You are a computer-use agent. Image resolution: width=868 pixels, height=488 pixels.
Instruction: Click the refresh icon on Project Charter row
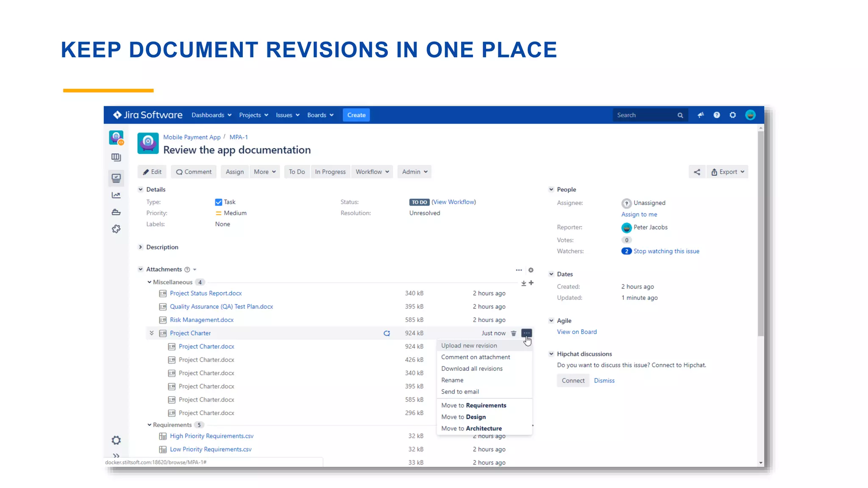(387, 333)
